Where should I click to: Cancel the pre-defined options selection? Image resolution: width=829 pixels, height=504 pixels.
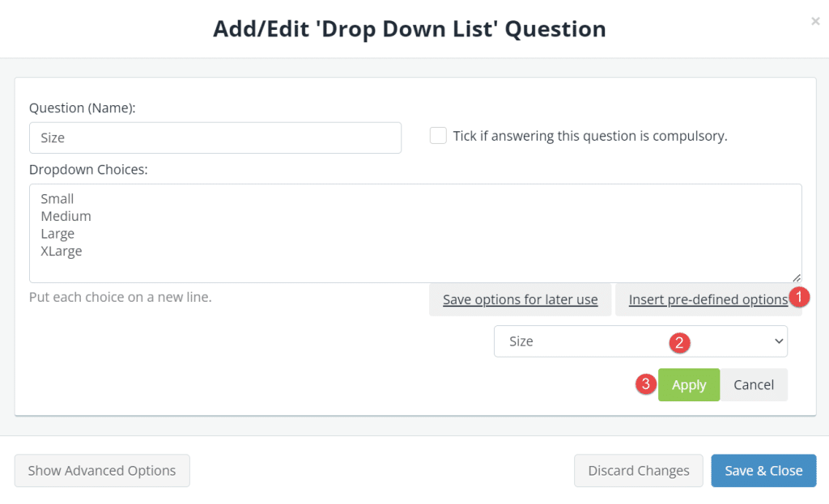pos(754,384)
